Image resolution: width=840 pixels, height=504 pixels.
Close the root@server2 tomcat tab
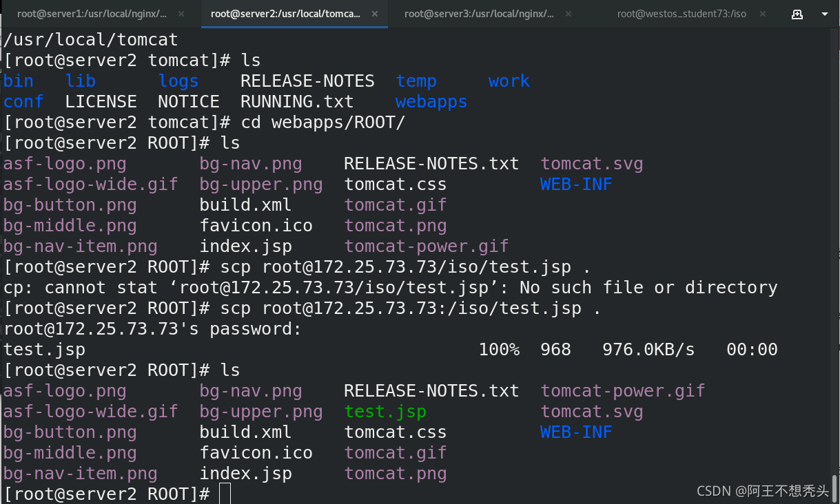[376, 14]
